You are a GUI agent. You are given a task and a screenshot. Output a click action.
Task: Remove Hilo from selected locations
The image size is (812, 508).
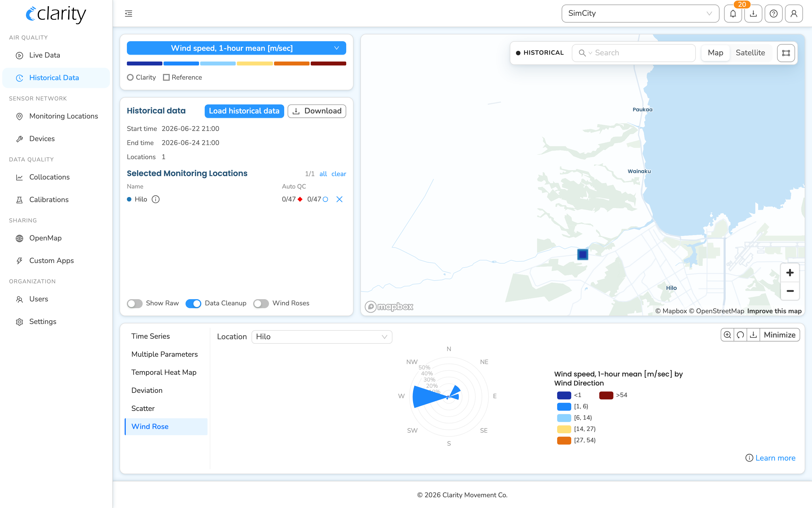coord(339,199)
